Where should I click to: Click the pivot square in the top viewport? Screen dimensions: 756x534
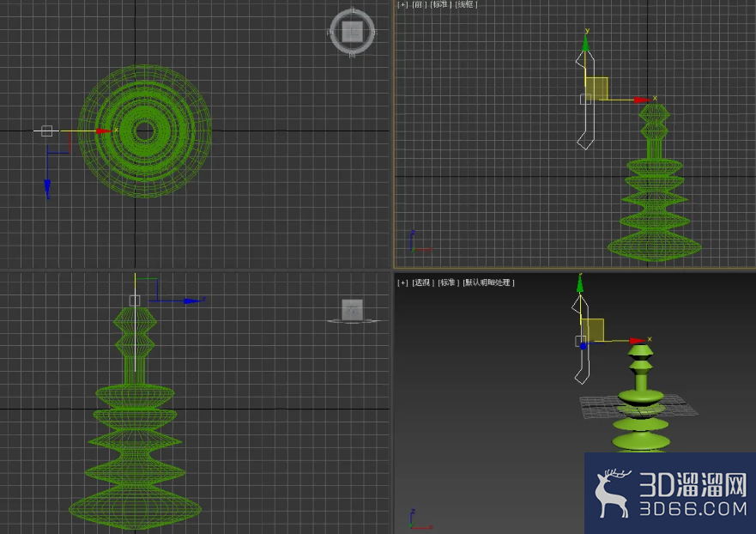coord(47,130)
